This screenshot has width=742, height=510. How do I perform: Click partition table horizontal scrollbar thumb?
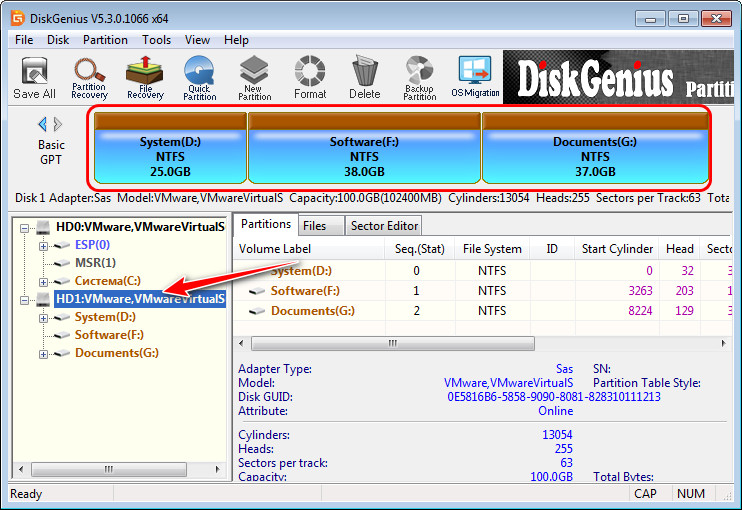[393, 343]
